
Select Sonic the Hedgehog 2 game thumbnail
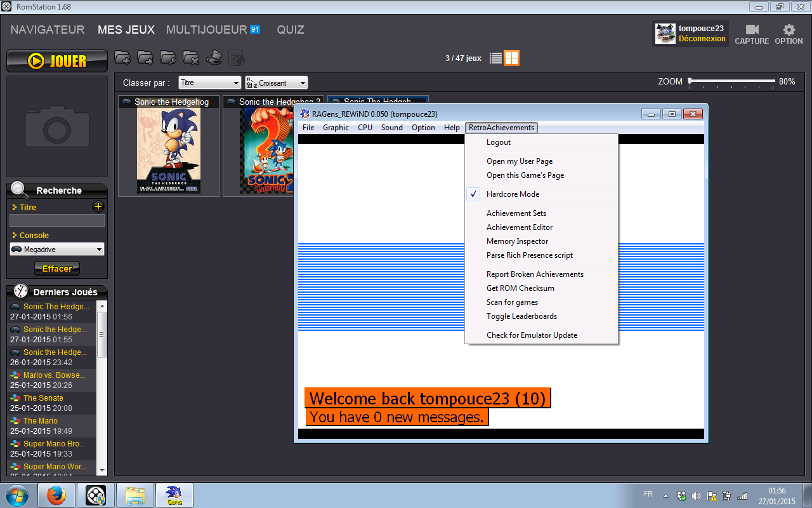(x=259, y=146)
